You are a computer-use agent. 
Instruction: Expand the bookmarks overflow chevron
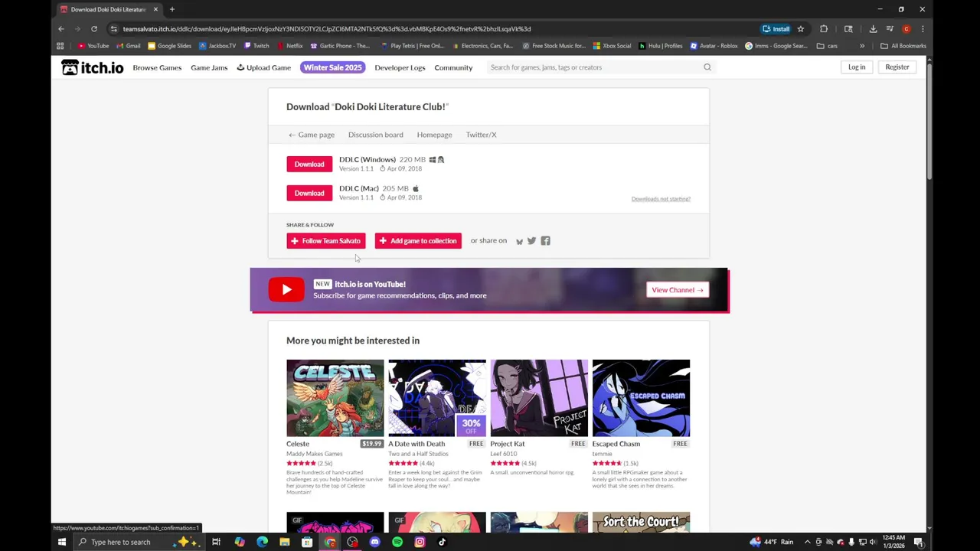862,46
